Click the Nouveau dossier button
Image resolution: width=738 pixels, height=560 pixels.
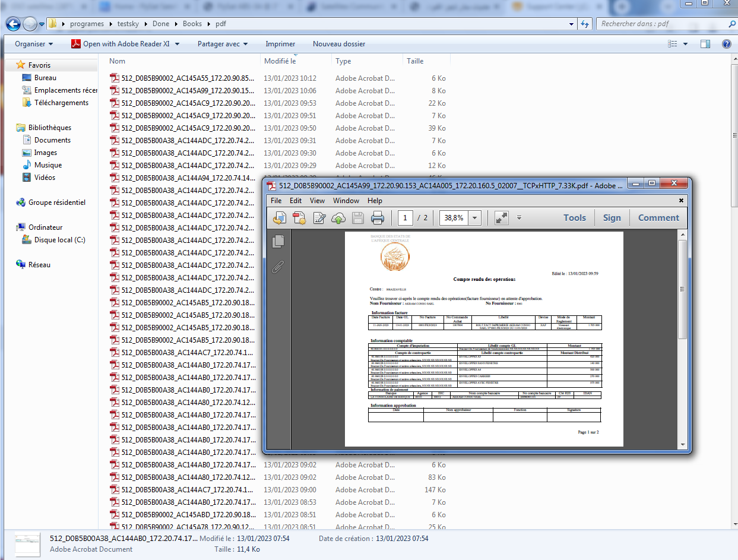339,44
